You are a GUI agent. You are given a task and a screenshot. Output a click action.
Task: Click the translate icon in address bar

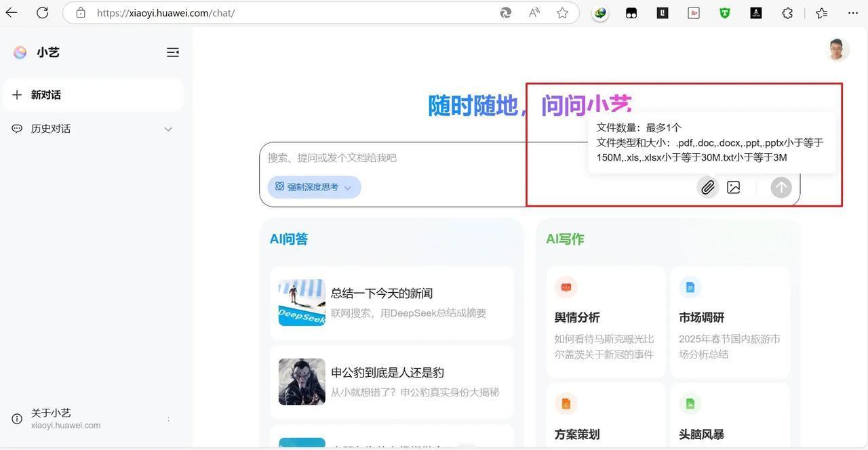(x=506, y=13)
